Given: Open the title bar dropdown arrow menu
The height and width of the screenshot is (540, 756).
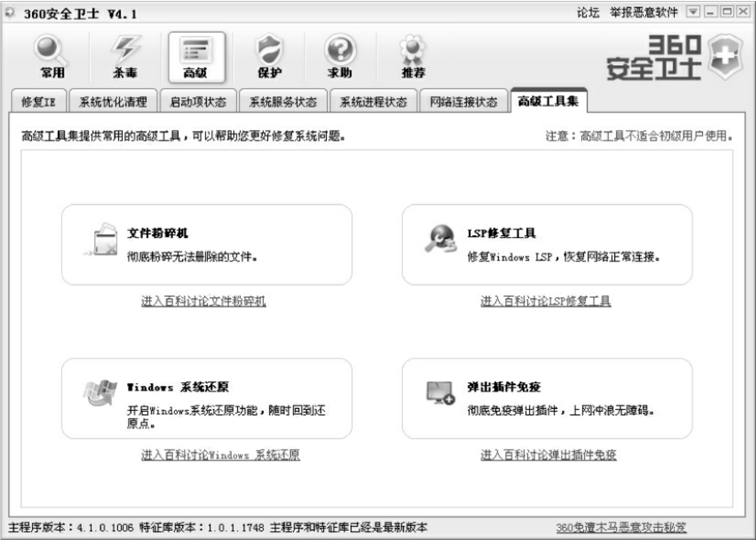Looking at the screenshot, I should pos(693,12).
